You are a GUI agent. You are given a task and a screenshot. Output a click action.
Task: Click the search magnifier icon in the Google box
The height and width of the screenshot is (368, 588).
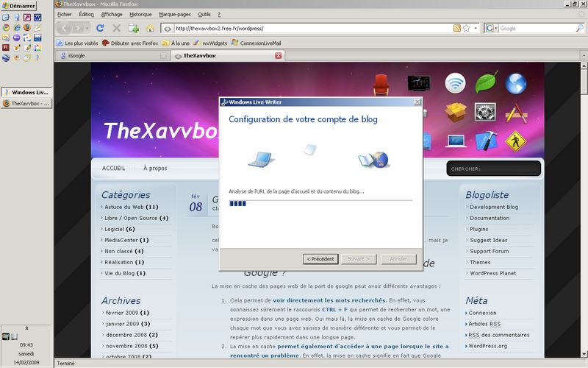coord(579,28)
